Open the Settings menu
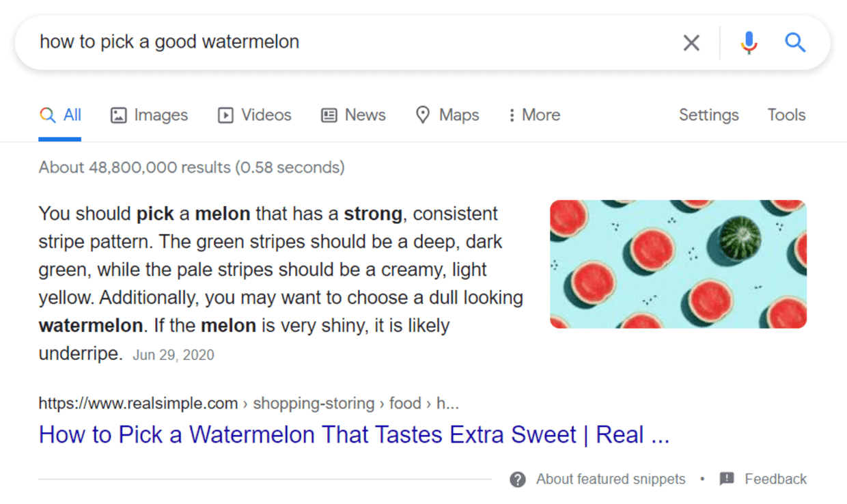 point(708,115)
